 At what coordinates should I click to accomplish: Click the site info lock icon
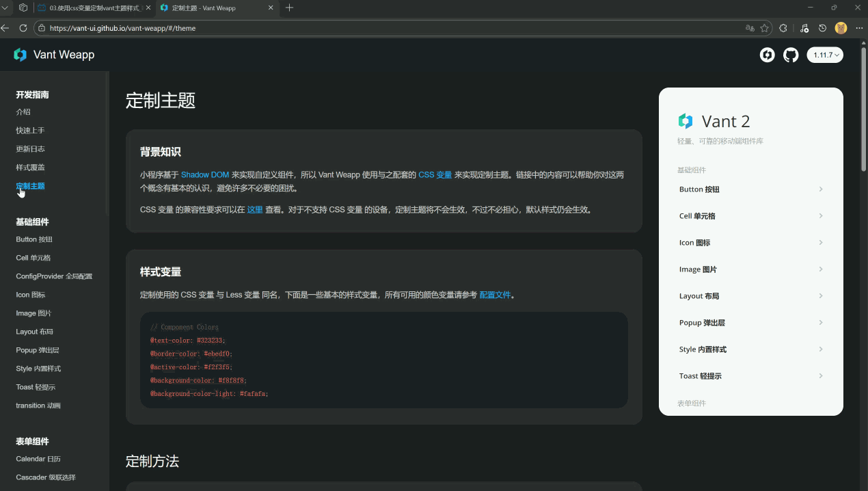tap(42, 28)
